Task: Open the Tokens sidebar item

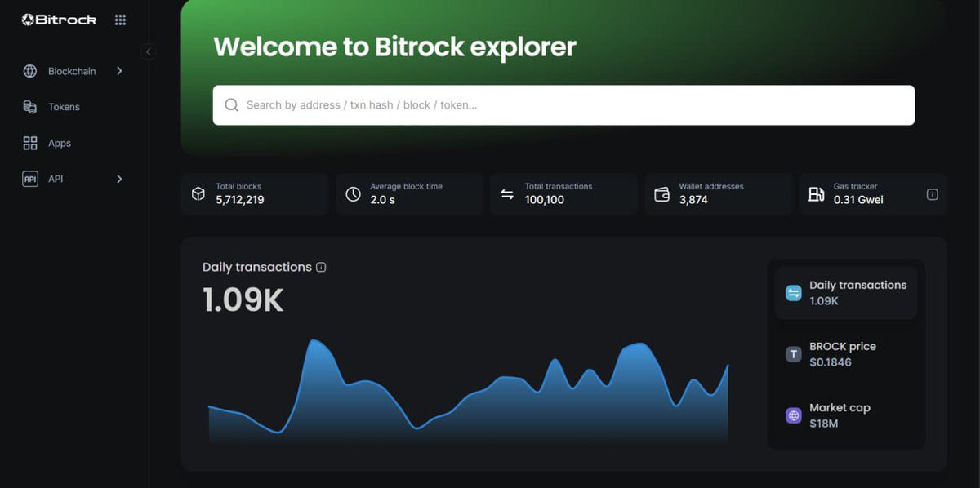Action: pos(73,107)
